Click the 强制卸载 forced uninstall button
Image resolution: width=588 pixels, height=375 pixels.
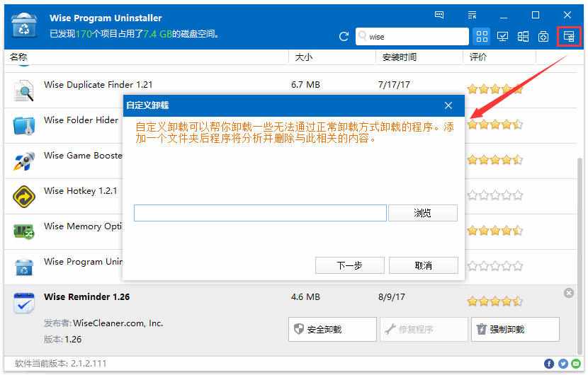(x=515, y=329)
